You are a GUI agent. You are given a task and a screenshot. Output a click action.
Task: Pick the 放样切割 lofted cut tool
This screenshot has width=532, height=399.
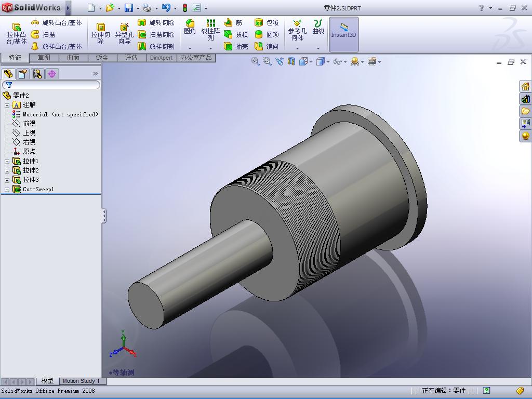click(x=156, y=46)
